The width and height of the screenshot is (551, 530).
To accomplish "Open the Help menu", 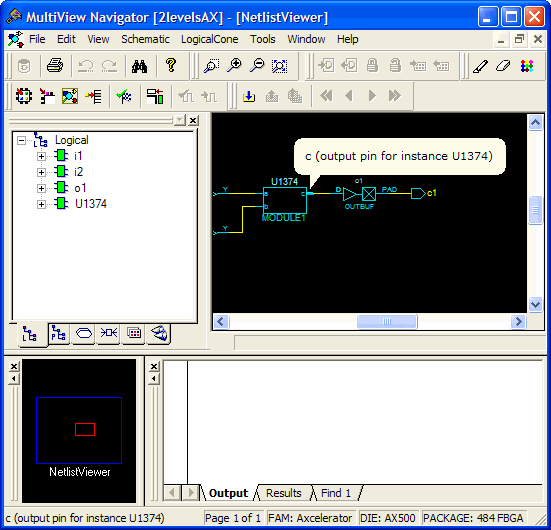I will [x=348, y=39].
